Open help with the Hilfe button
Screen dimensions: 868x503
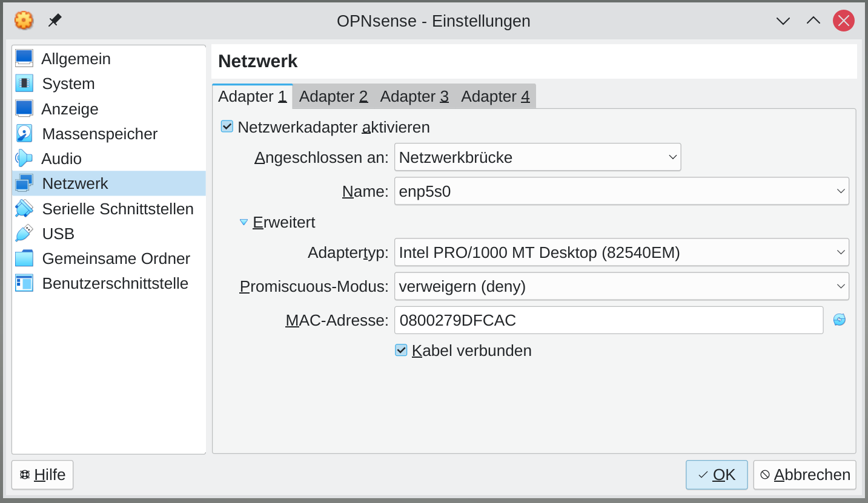42,475
